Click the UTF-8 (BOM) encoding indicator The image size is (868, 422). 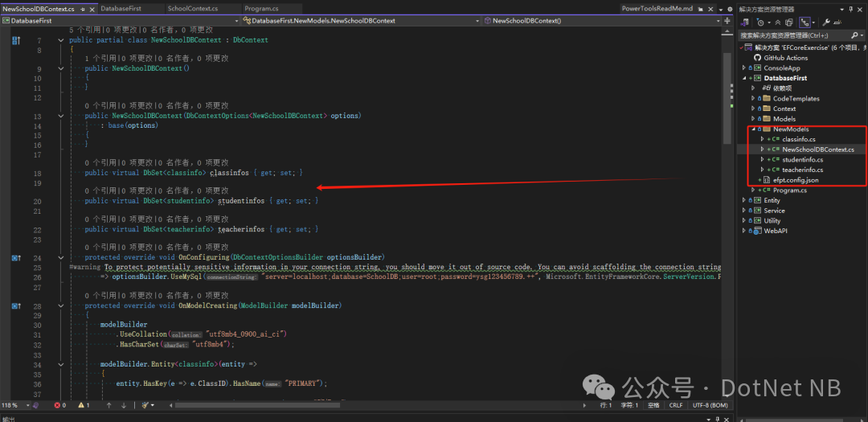click(710, 405)
